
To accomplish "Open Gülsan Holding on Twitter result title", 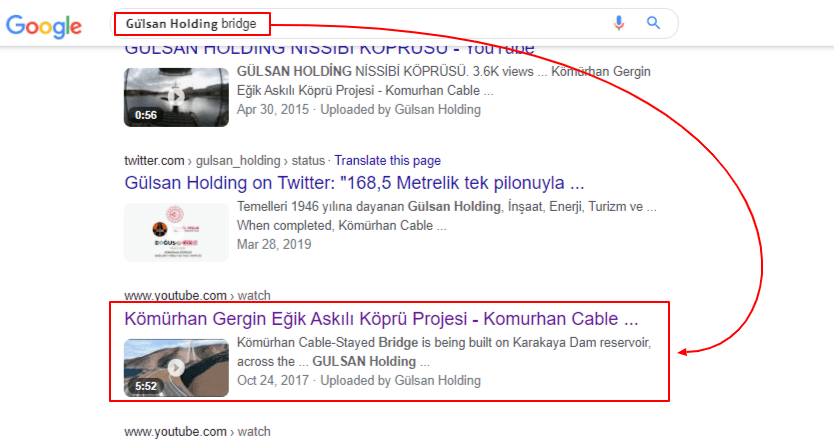I will coord(354,184).
